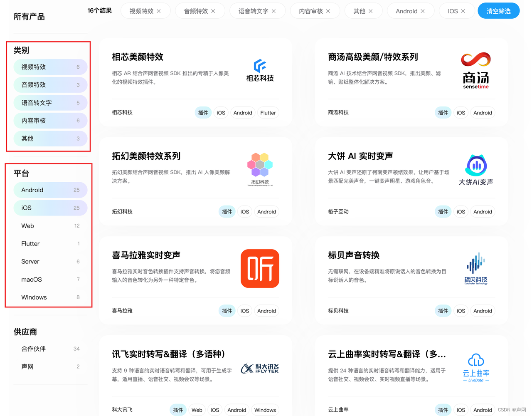Click the 相芯科技 vendor name text
Screen dimensions: 532x416
click(122, 112)
